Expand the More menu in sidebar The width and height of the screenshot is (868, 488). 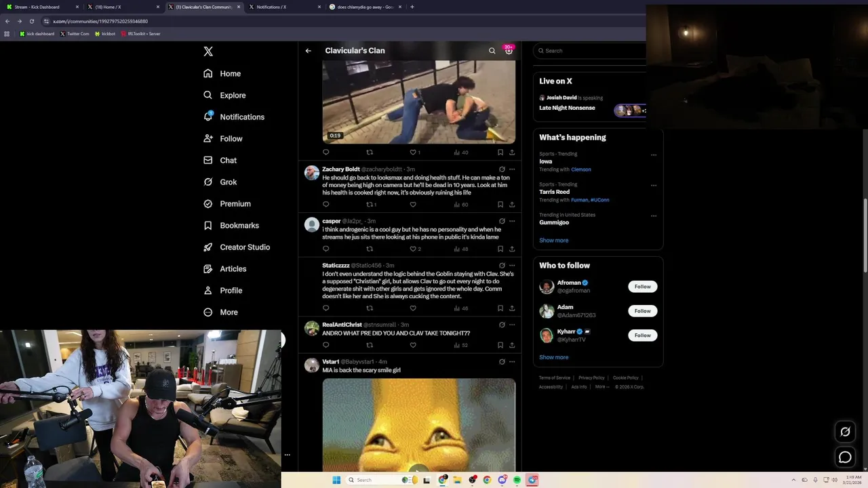tap(220, 312)
